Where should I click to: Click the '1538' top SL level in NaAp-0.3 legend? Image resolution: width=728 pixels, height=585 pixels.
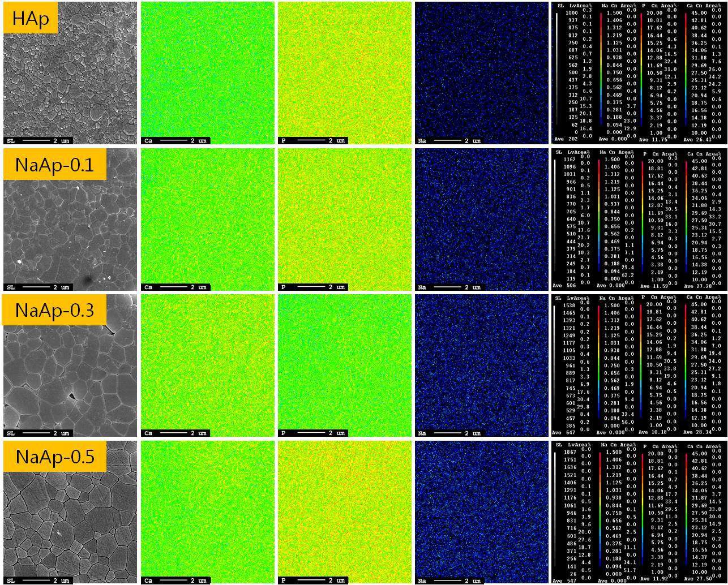click(x=569, y=305)
